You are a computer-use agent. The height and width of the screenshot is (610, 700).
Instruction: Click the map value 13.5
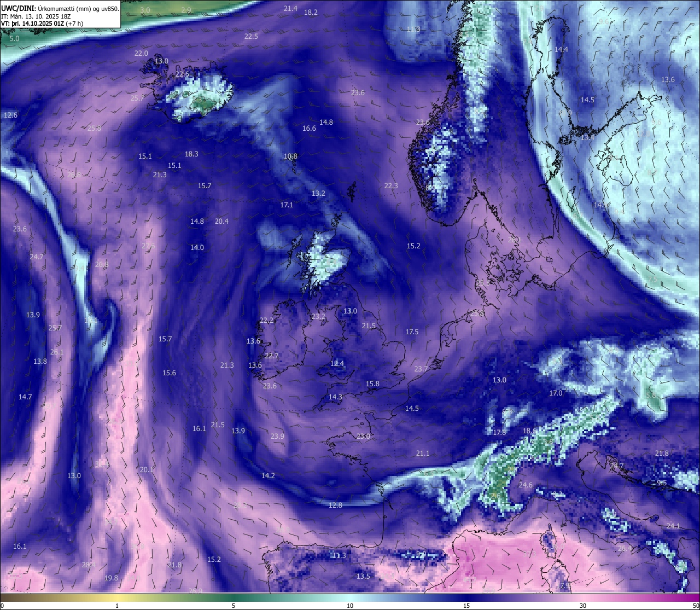pos(363,577)
